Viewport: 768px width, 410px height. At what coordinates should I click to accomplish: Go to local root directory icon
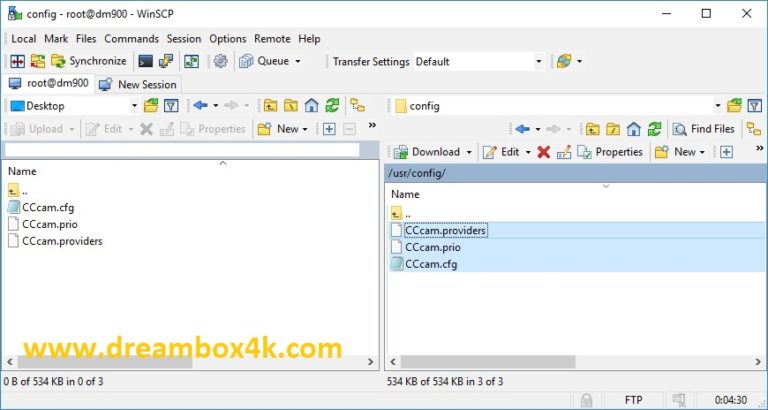pos(291,105)
